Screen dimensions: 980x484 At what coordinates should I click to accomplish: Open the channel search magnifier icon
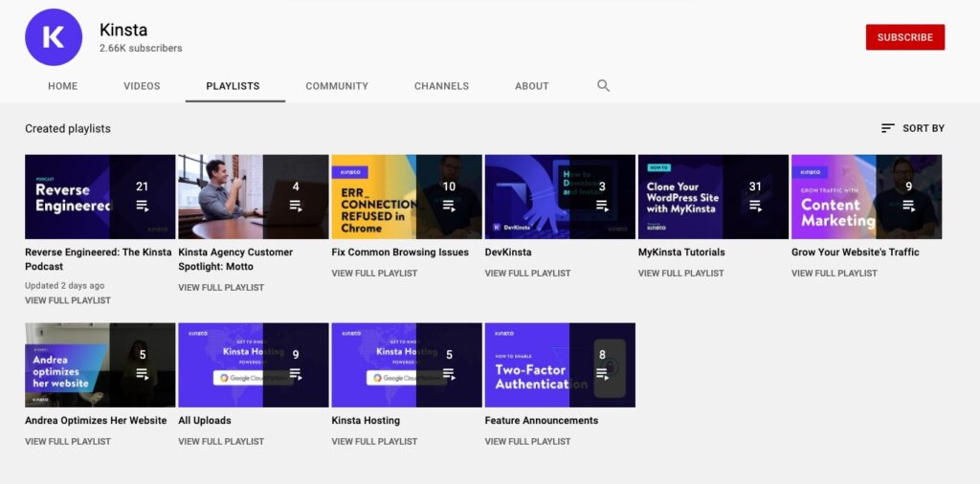603,85
